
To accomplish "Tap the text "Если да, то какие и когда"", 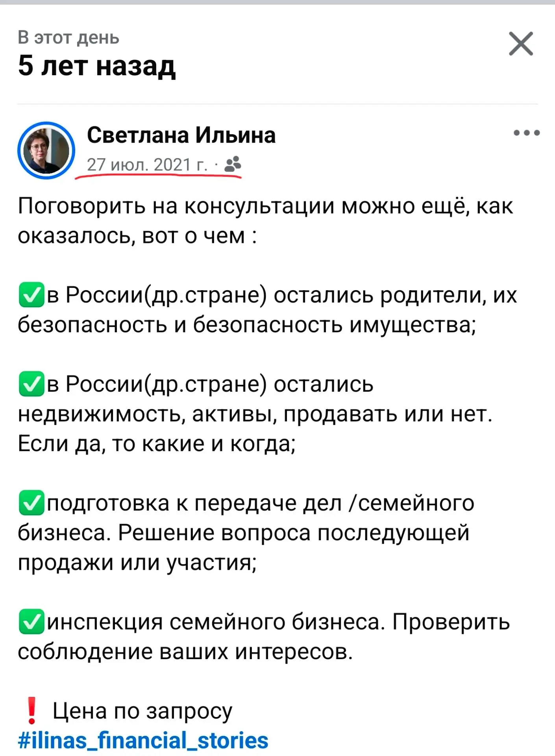I will [156, 444].
